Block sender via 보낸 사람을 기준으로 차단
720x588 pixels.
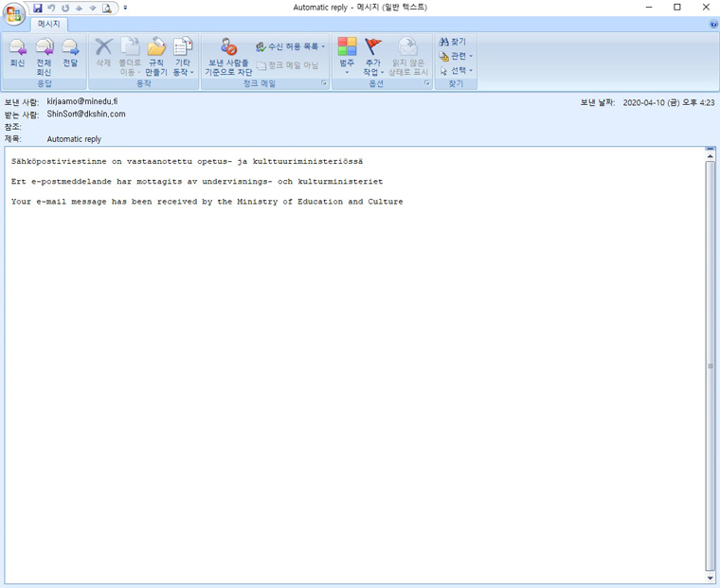(x=228, y=57)
